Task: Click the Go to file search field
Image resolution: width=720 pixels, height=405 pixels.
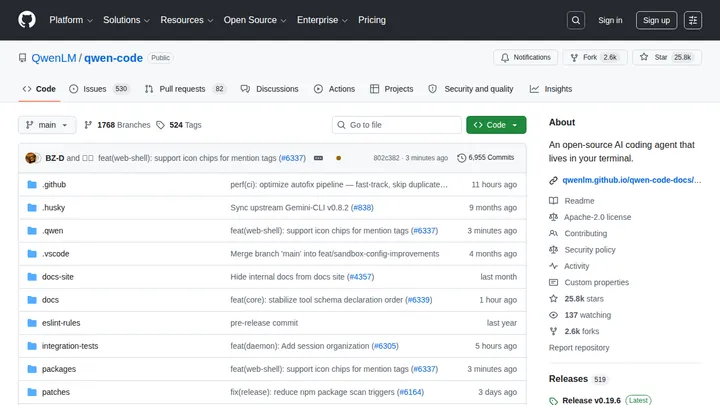Action: 397,125
